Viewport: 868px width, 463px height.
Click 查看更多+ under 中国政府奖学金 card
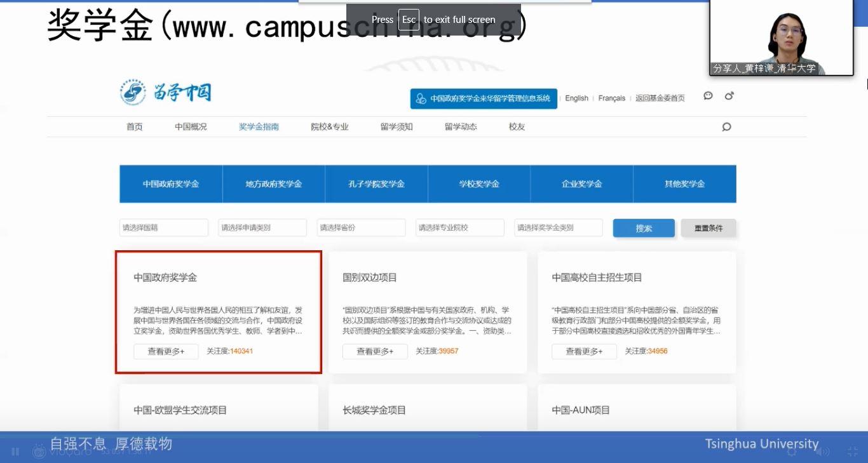click(x=166, y=351)
